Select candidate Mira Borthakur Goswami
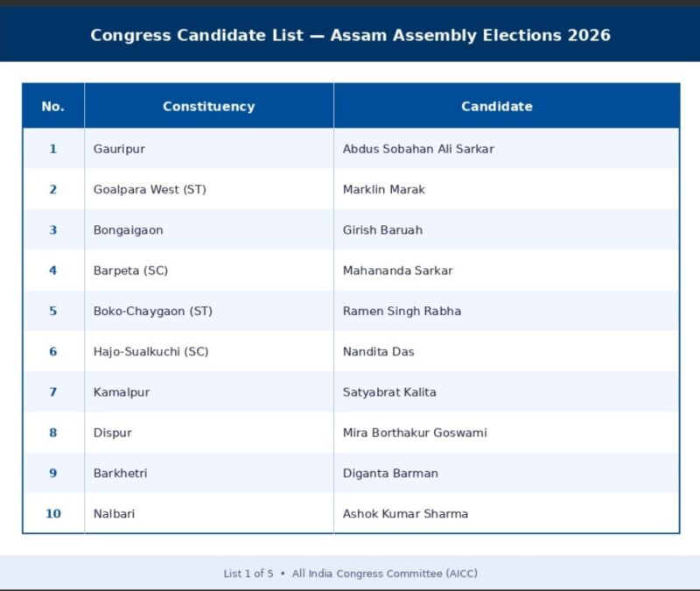The height and width of the screenshot is (591, 700). 414,433
